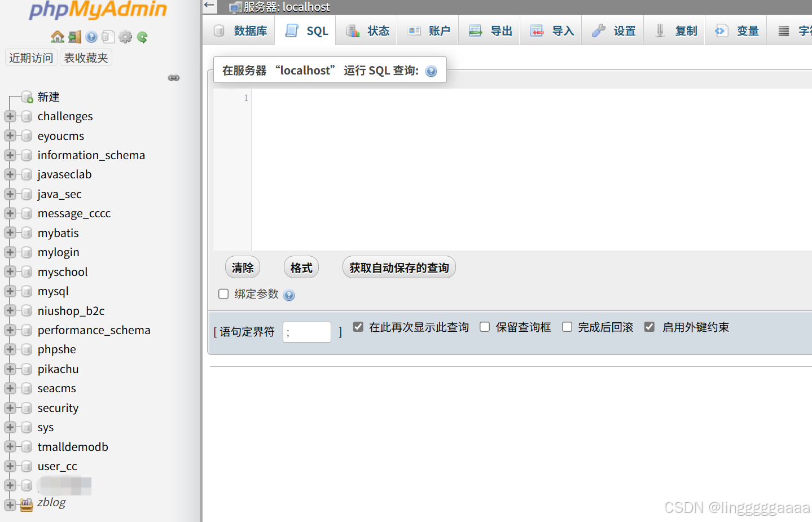This screenshot has height=522, width=812.
Task: Click the zblog database icon
Action: 26,505
